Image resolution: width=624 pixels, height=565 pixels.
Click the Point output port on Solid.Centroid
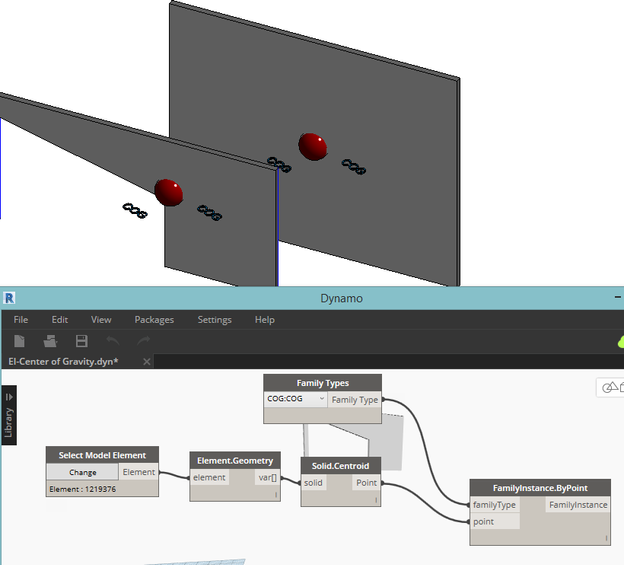click(x=366, y=483)
